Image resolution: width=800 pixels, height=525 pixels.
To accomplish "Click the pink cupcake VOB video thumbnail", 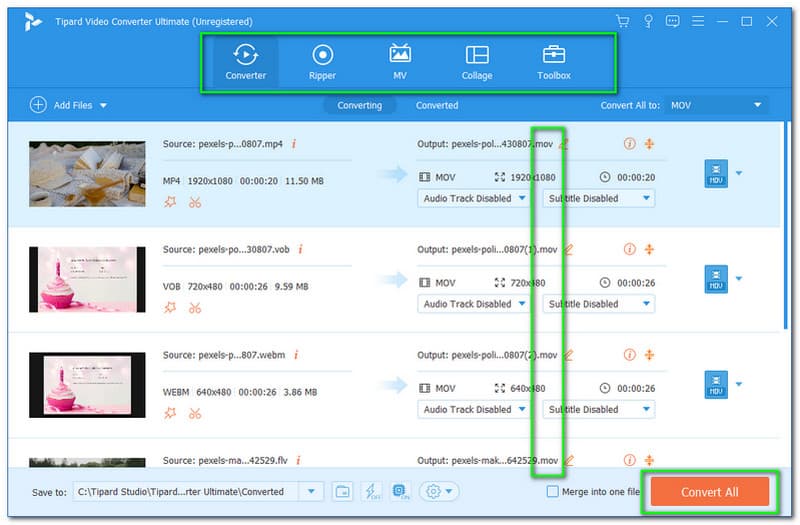I will (x=87, y=280).
